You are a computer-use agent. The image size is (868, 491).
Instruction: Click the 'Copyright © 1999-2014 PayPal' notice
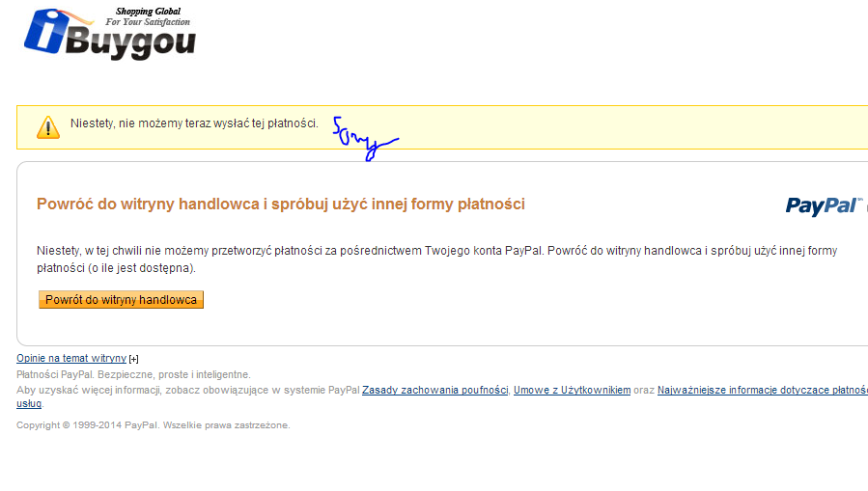[x=153, y=424]
